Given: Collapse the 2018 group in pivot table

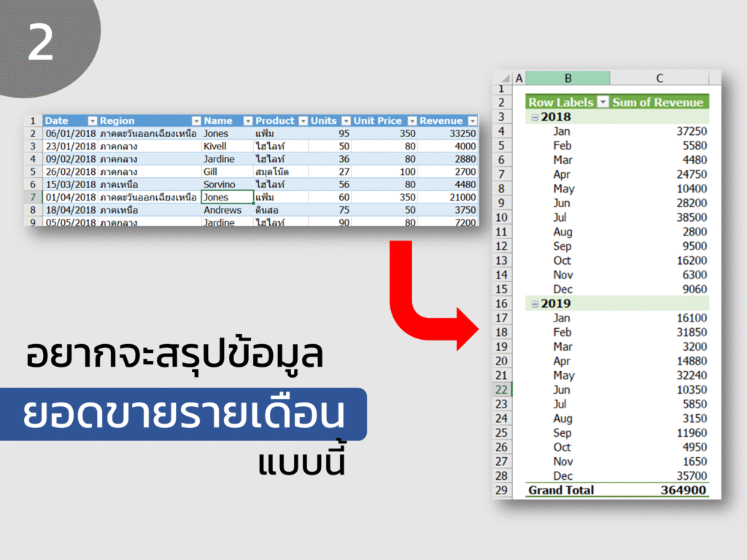Looking at the screenshot, I should 535,117.
